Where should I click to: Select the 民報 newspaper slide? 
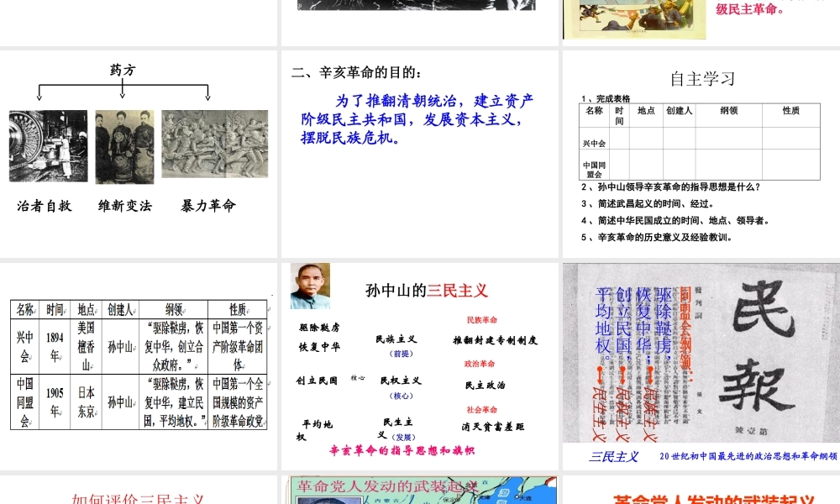701,366
